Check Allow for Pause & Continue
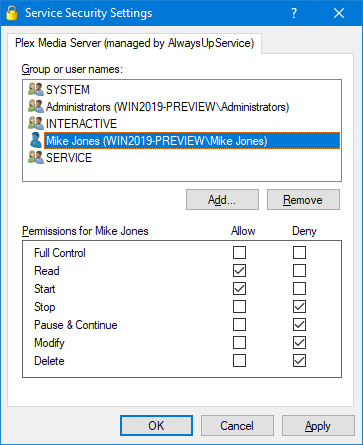The image size is (363, 445). click(239, 325)
